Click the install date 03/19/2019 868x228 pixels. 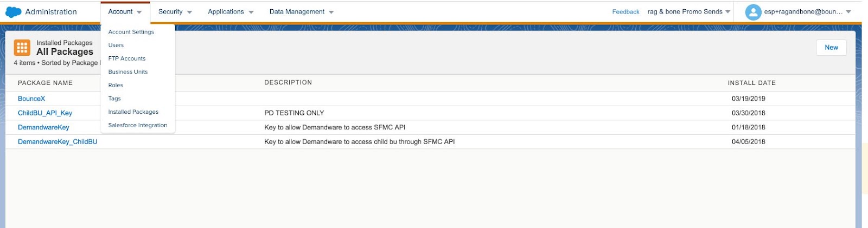(x=748, y=99)
